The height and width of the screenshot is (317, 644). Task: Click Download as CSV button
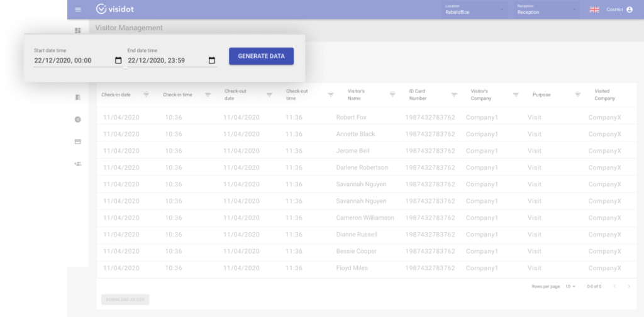click(125, 300)
